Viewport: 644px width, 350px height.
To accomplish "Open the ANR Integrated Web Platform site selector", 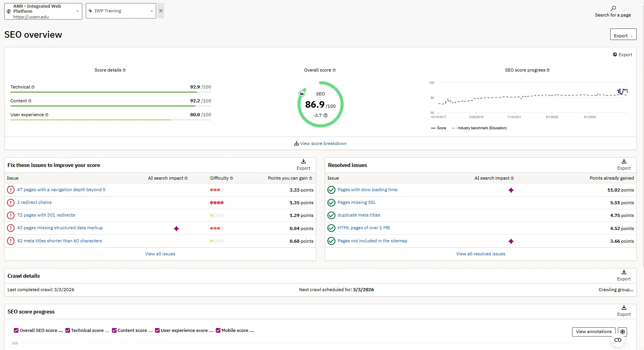I will 43,11.
